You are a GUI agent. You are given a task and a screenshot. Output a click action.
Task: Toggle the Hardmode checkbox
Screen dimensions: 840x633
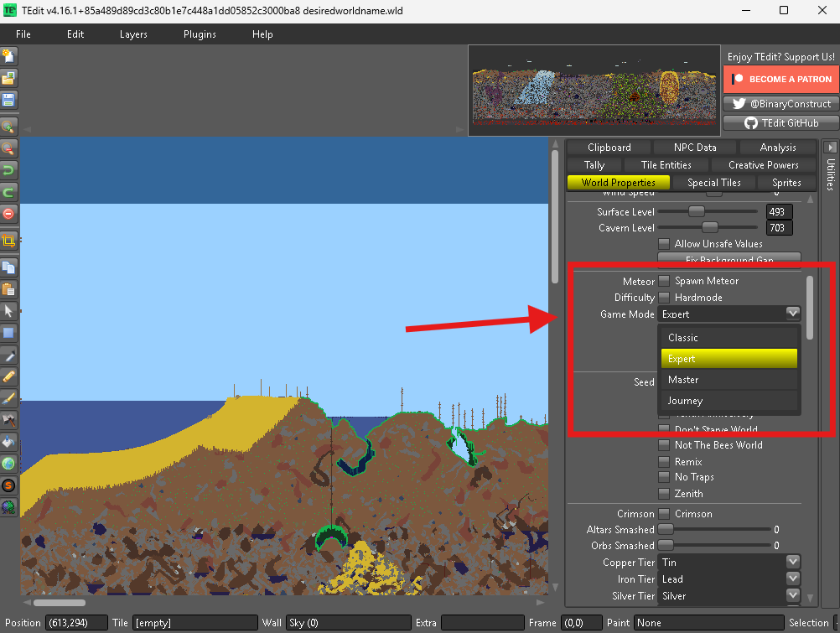pos(664,297)
